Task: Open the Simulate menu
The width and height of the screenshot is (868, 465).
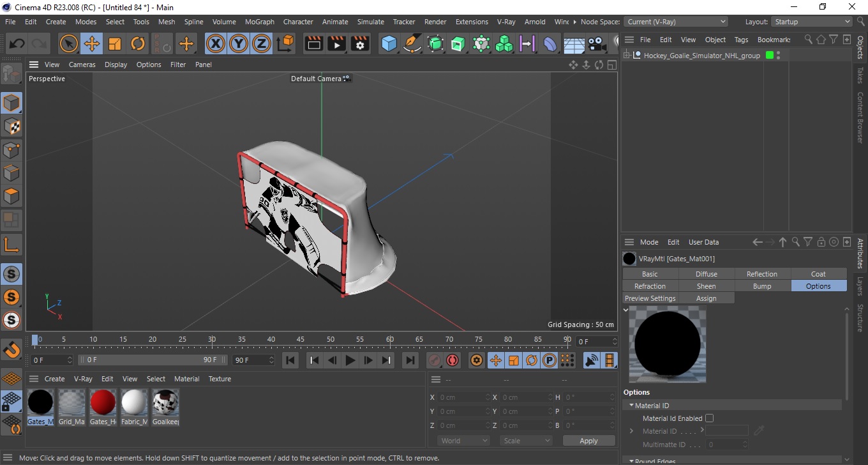Action: [370, 22]
